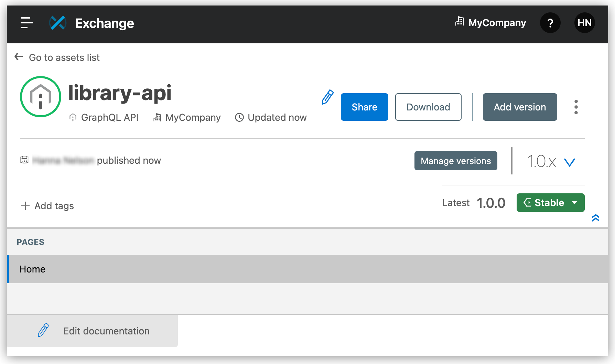Viewport: 615px width, 364px height.
Task: Edit the library-api asset name with pencil icon
Action: 327,98
